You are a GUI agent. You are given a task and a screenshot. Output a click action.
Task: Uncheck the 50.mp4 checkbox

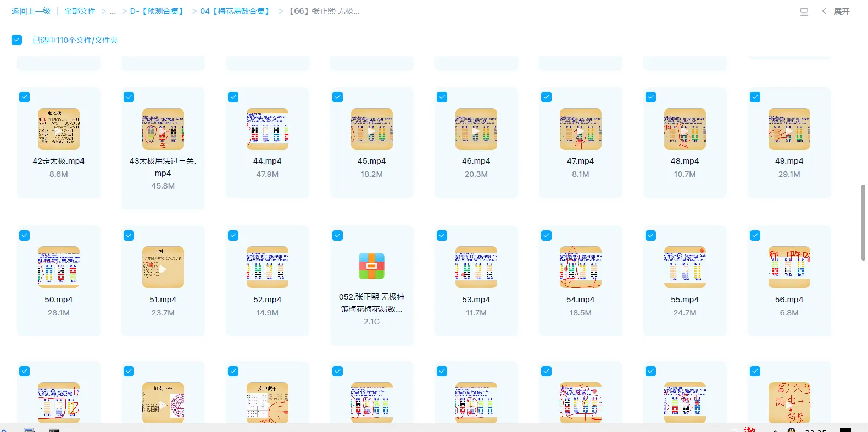click(25, 236)
